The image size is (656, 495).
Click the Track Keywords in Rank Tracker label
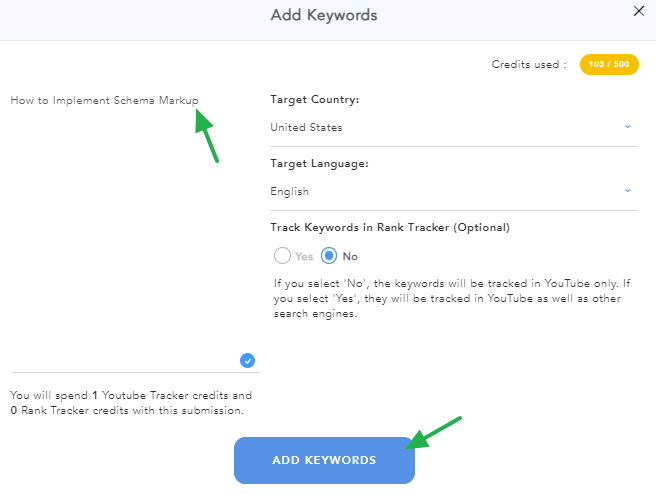[390, 228]
